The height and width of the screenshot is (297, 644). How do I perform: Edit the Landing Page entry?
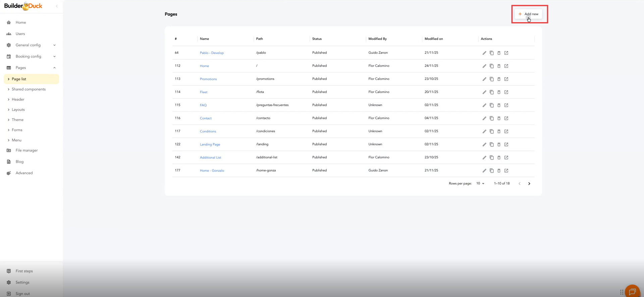pyautogui.click(x=484, y=145)
